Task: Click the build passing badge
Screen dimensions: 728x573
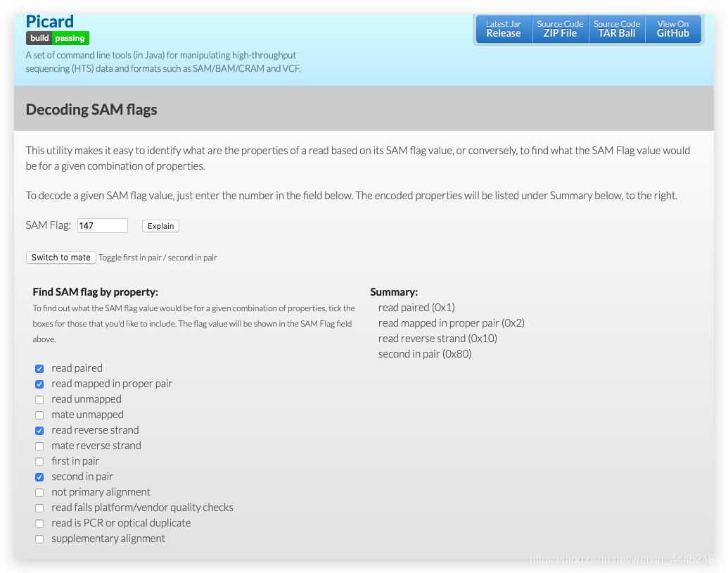Action: coord(57,38)
